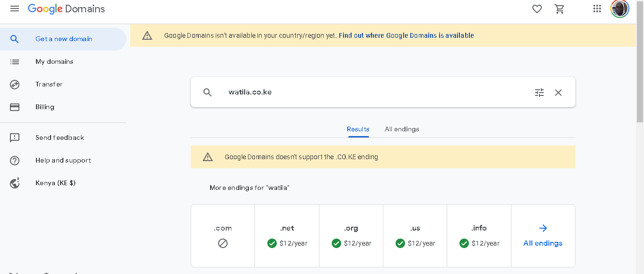Click the unavailable icon under .com

223,243
